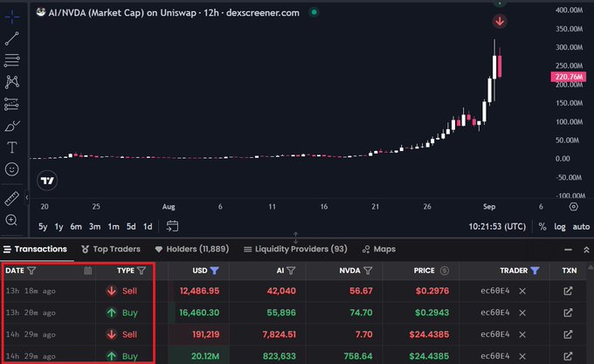The height and width of the screenshot is (364, 594).
Task: Open chart settings gear icon
Action: (x=574, y=207)
